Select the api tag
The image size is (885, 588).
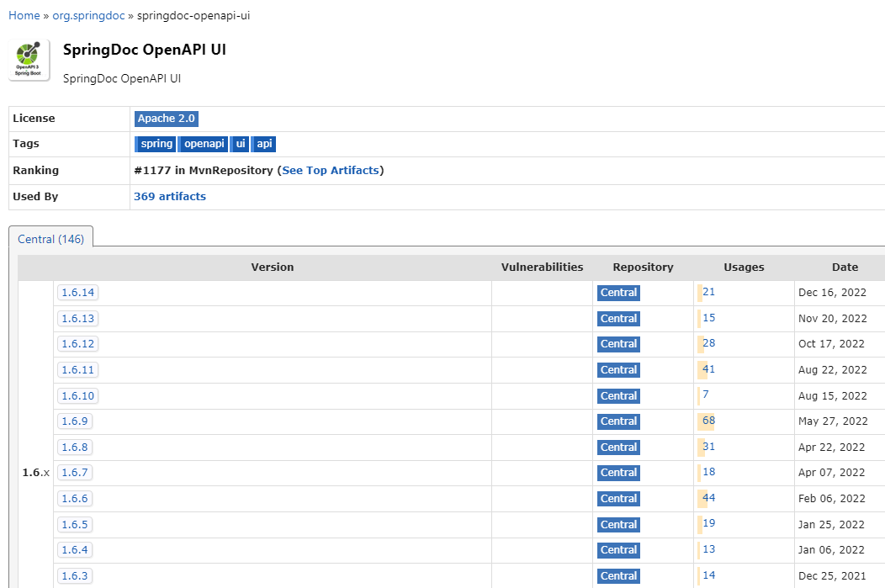263,144
